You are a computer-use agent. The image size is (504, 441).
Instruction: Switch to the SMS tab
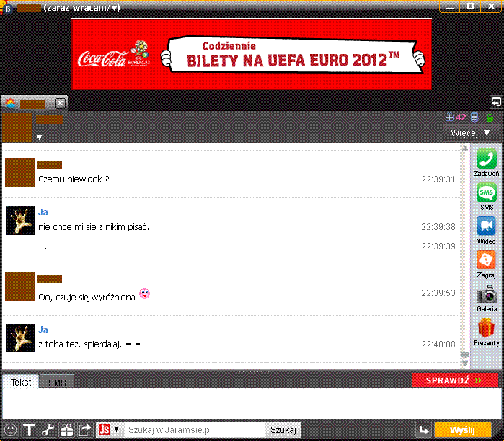57,383
